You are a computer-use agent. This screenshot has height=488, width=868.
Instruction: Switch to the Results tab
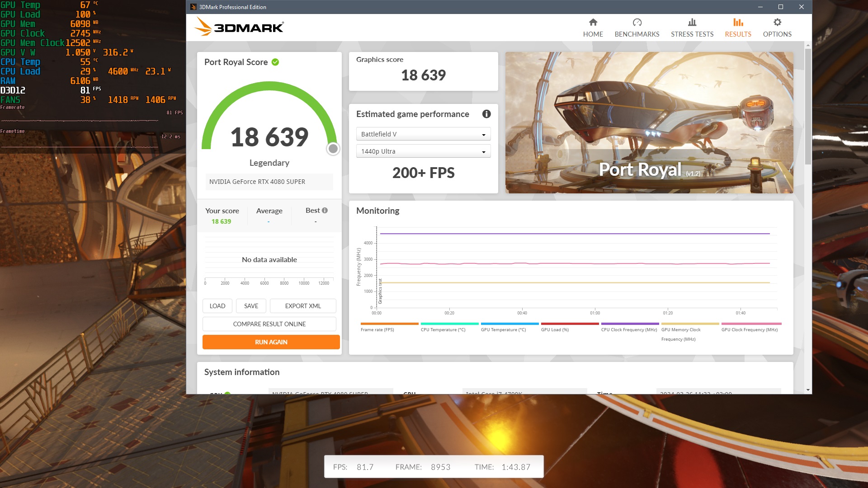point(738,27)
